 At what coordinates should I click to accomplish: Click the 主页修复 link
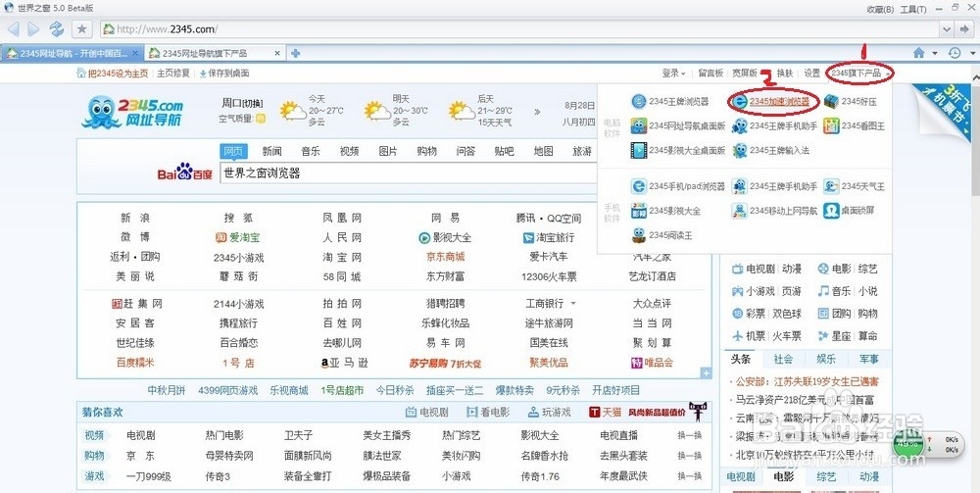173,74
